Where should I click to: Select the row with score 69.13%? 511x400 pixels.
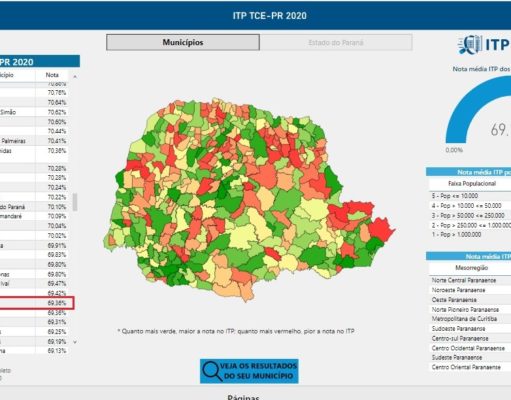tap(34, 351)
